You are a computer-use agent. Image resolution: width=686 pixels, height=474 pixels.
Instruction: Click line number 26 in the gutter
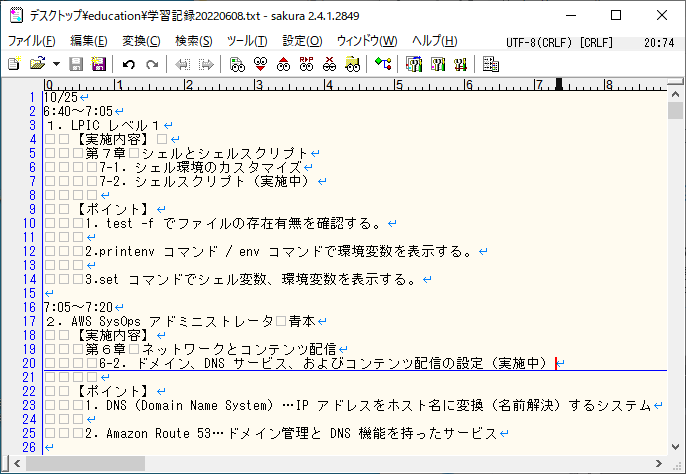[x=29, y=447]
